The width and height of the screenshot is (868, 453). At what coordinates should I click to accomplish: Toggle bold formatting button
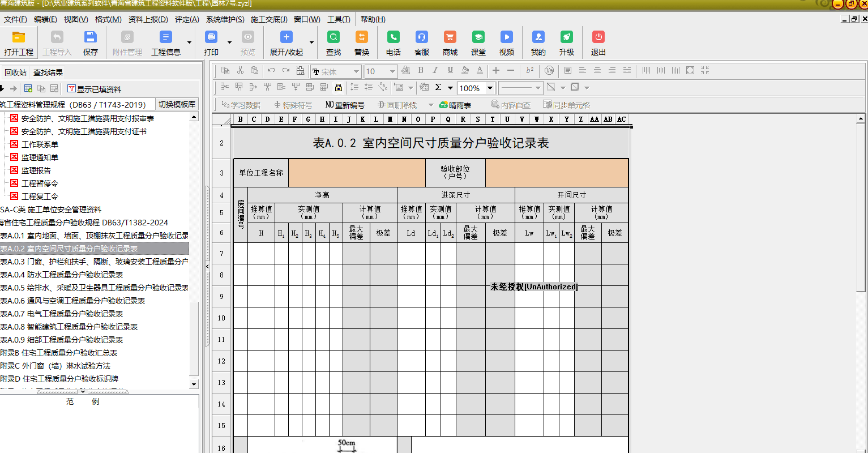point(421,71)
